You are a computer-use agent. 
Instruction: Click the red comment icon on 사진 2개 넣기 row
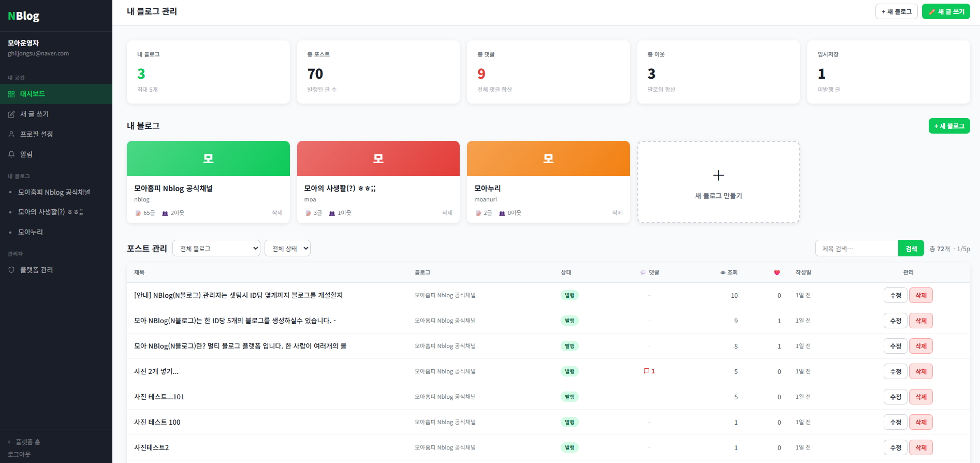coord(646,371)
